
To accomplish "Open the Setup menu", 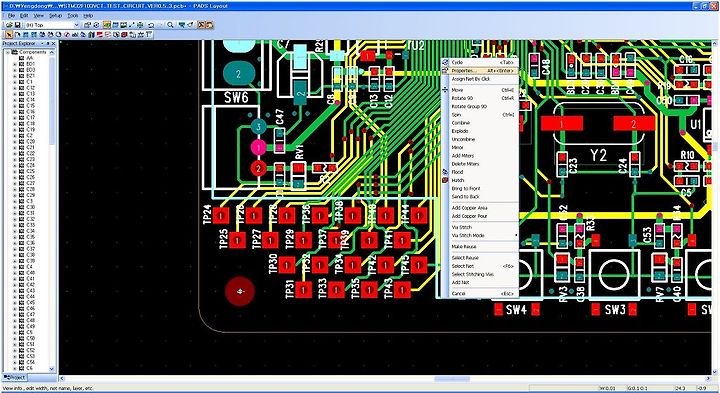I will click(56, 16).
